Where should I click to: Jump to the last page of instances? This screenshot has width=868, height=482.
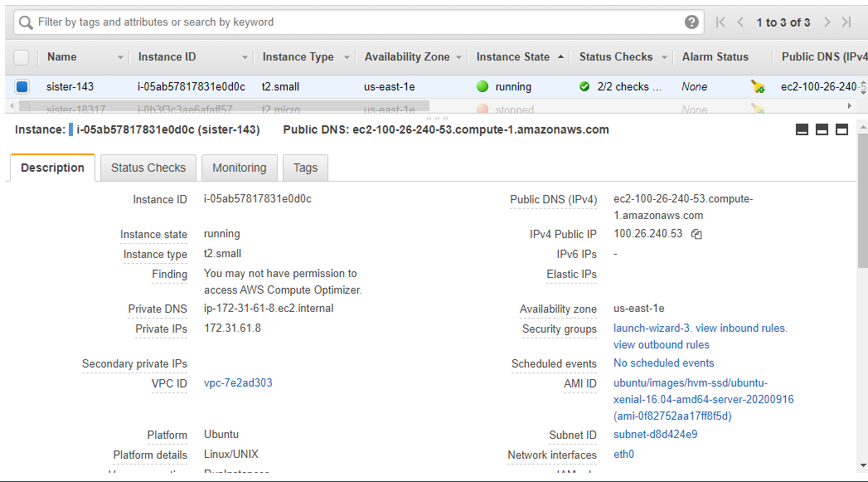coord(846,22)
